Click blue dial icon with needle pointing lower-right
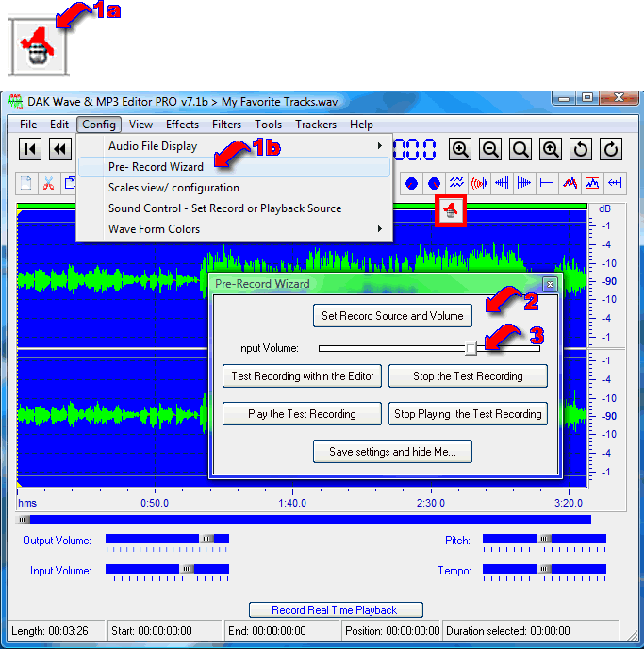Viewport: 644px width, 649px height. (434, 183)
